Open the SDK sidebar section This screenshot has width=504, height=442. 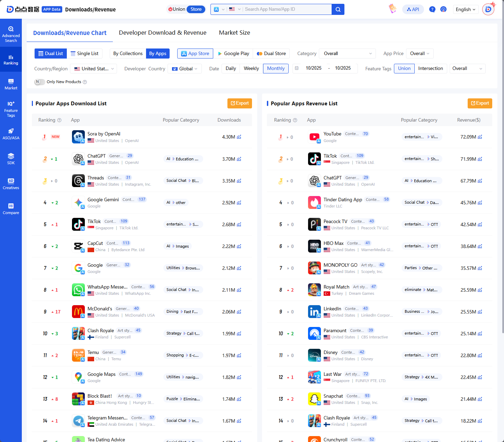11,159
